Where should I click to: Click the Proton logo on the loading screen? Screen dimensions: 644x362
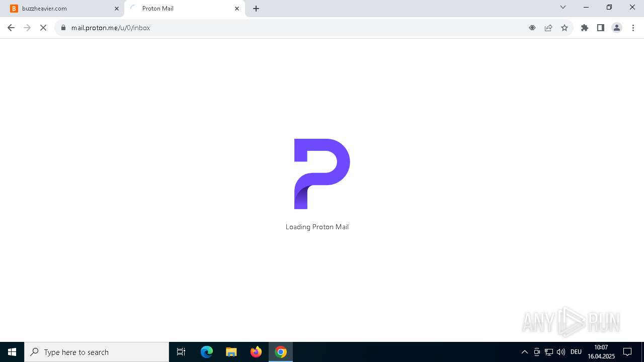coord(322,174)
